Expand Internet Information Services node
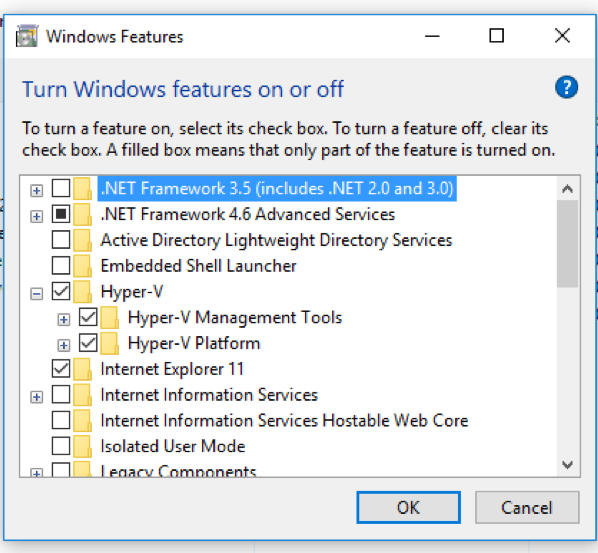Viewport: 598px width, 553px height. point(37,397)
